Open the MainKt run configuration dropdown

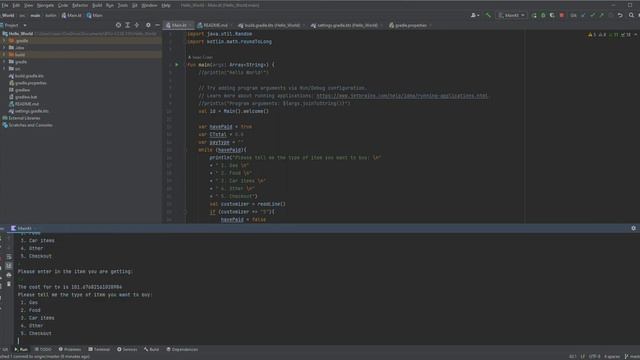pos(512,15)
